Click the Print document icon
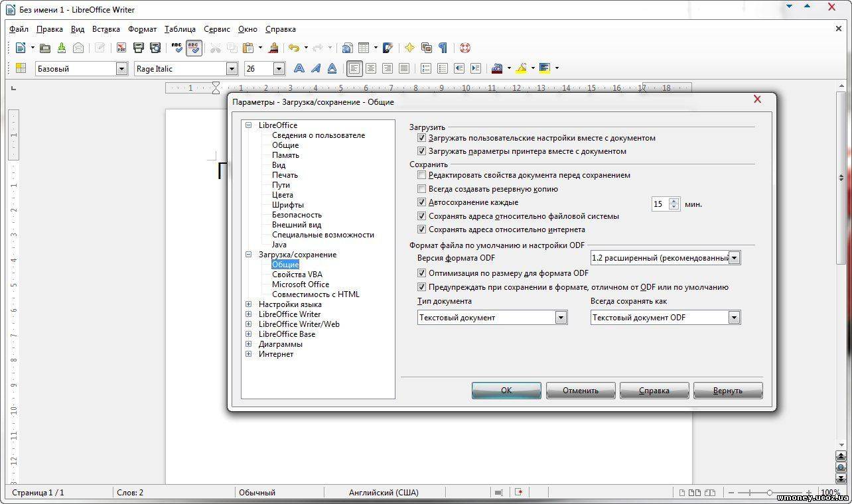 pyautogui.click(x=139, y=48)
